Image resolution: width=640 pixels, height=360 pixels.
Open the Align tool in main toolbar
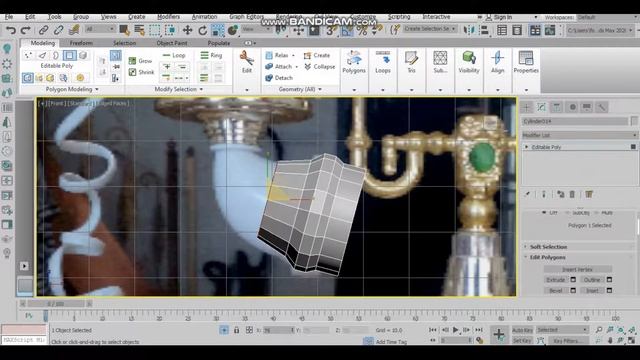point(484,30)
